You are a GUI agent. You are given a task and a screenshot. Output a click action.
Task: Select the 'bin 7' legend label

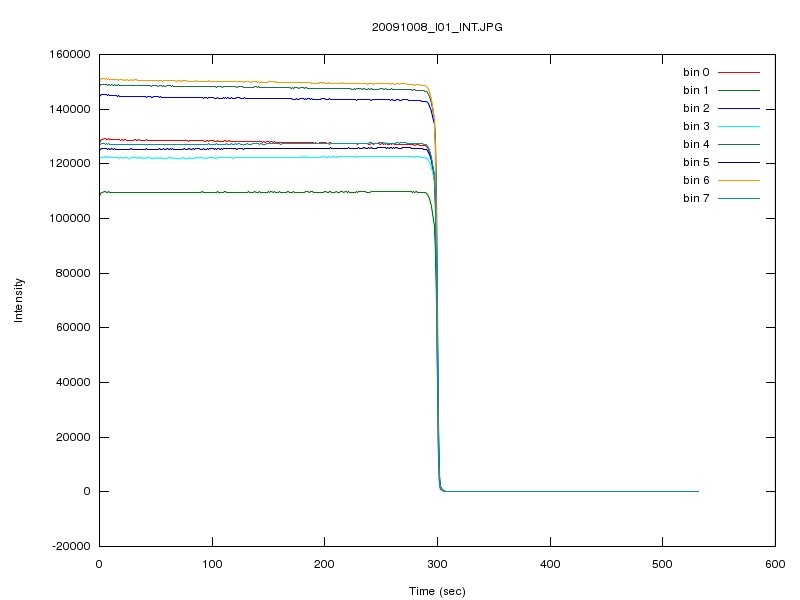click(x=696, y=198)
